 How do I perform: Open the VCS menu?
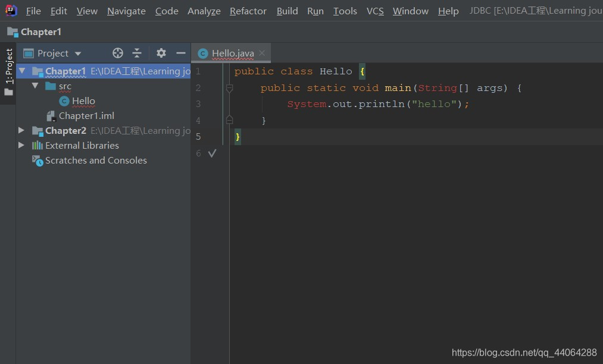(375, 11)
